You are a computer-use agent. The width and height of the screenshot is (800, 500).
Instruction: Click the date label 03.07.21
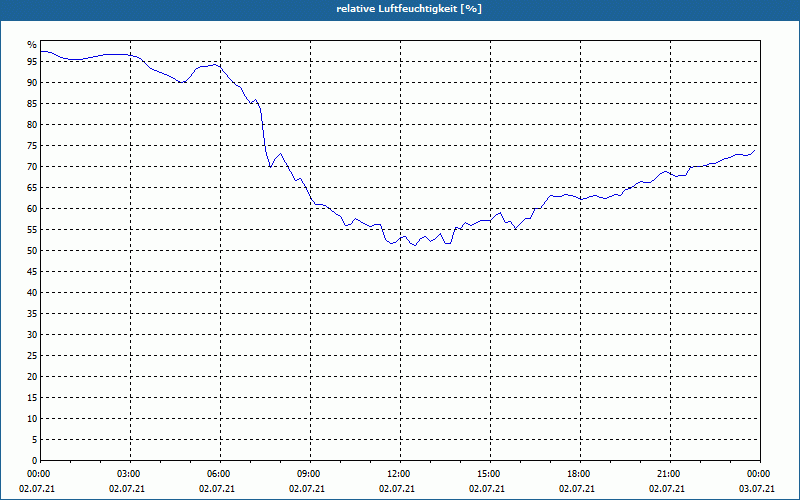pyautogui.click(x=757, y=489)
